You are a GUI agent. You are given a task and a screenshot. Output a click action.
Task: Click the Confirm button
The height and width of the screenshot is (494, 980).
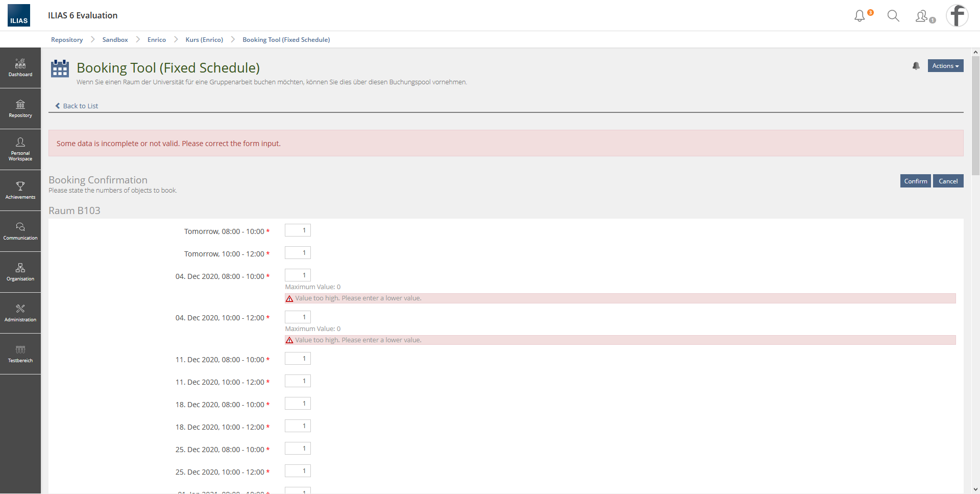coord(915,181)
